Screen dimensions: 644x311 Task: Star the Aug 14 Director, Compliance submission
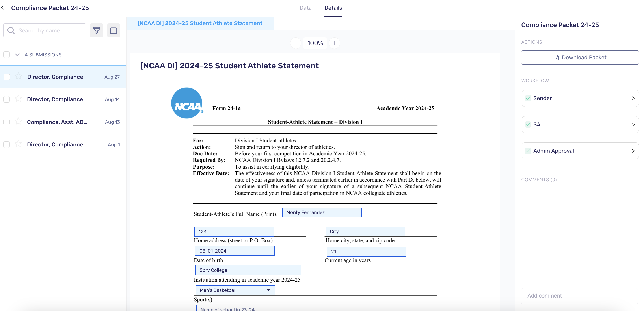pyautogui.click(x=18, y=99)
